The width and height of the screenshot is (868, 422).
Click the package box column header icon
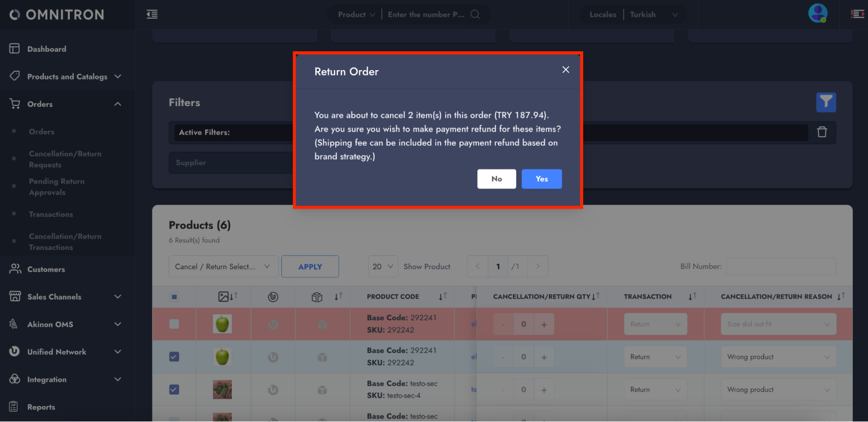317,297
